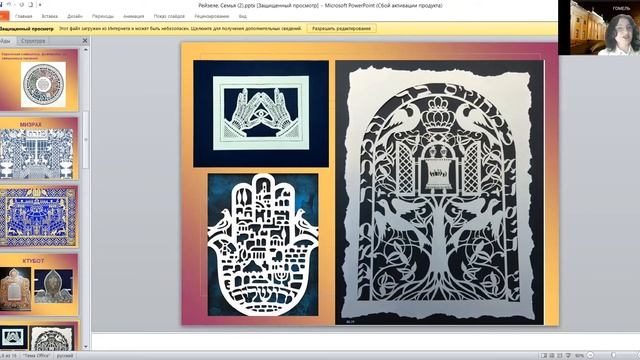
Task: Click the protected view message text
Action: click(180, 29)
